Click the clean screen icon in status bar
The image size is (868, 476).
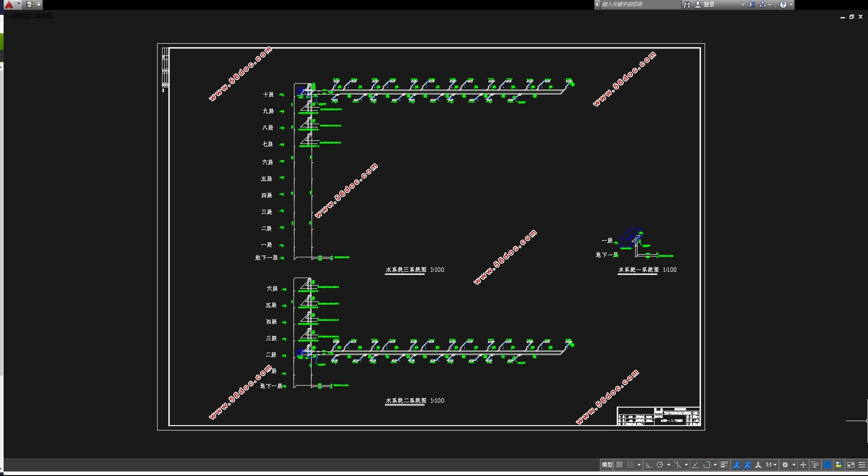[851, 465]
